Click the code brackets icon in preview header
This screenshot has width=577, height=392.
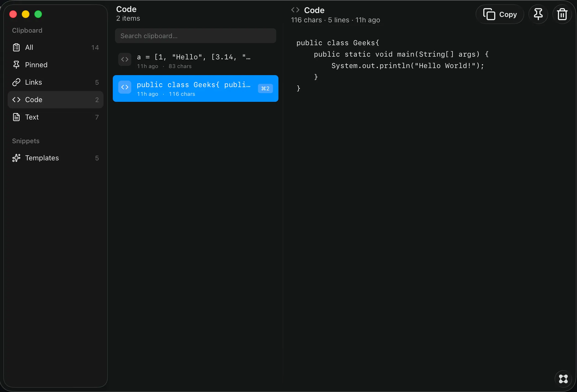coord(295,10)
